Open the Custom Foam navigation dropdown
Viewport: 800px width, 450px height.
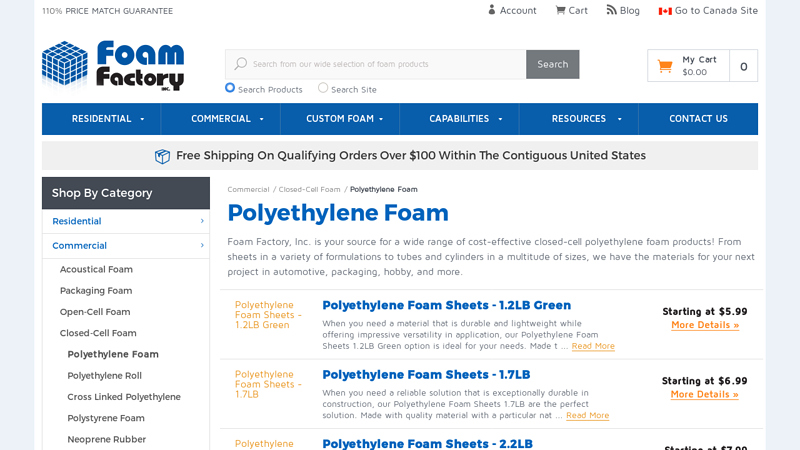point(340,119)
